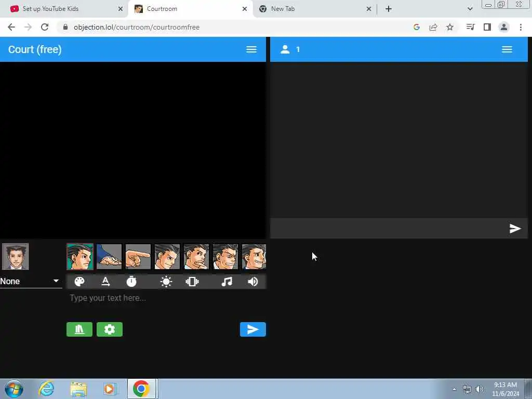Share this page icon
The height and width of the screenshot is (399, 532).
click(433, 27)
